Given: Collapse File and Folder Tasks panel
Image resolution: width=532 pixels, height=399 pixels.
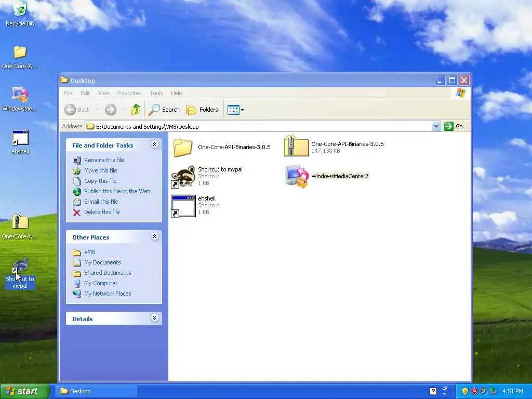Looking at the screenshot, I should (154, 144).
